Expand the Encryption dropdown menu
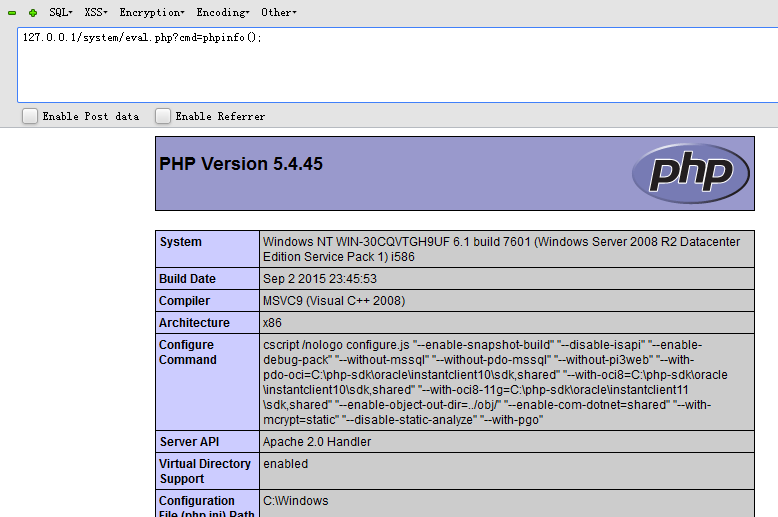Viewport: 778px width, 517px height. pyautogui.click(x=152, y=12)
